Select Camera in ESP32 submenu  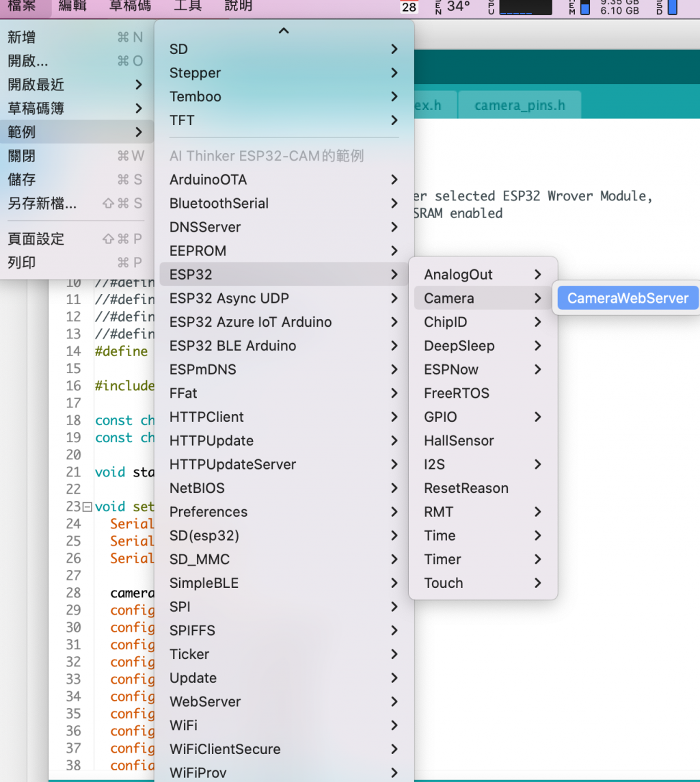point(483,298)
